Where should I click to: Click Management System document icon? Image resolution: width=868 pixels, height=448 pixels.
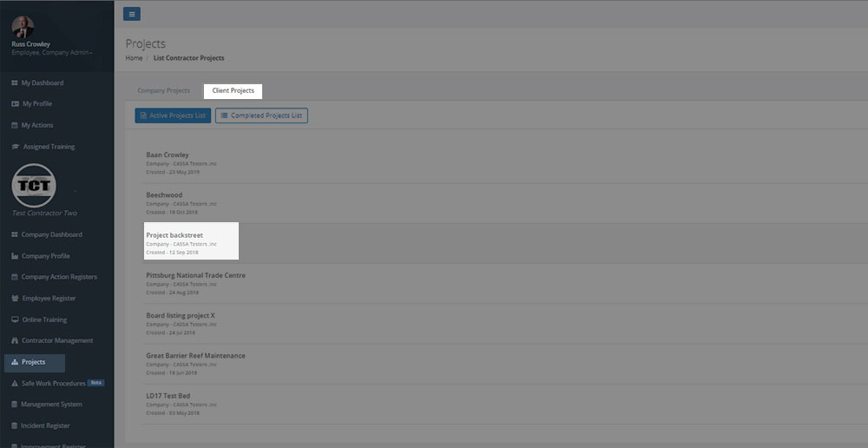[x=15, y=405]
